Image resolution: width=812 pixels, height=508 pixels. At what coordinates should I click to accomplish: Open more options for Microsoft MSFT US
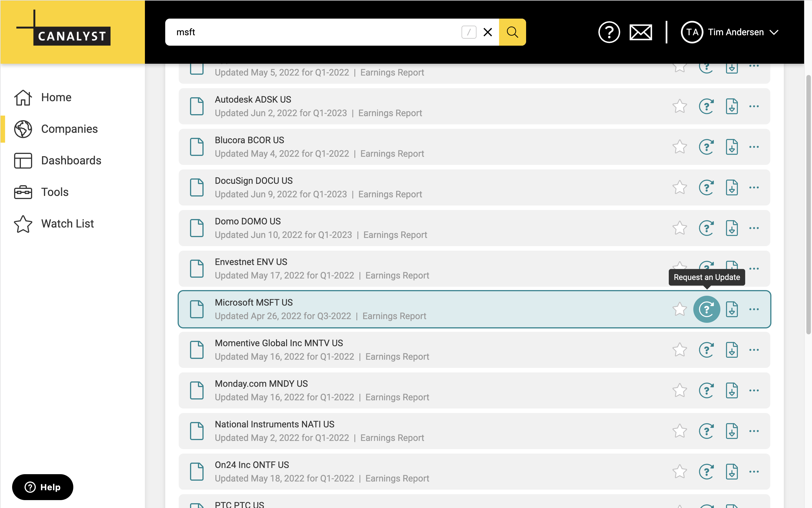pos(754,309)
